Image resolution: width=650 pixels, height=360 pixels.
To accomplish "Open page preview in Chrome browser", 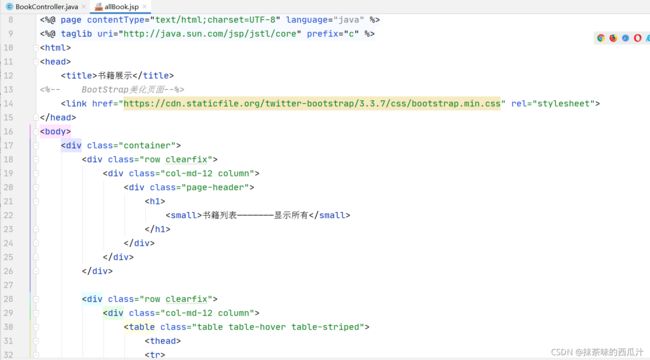I will [x=600, y=38].
